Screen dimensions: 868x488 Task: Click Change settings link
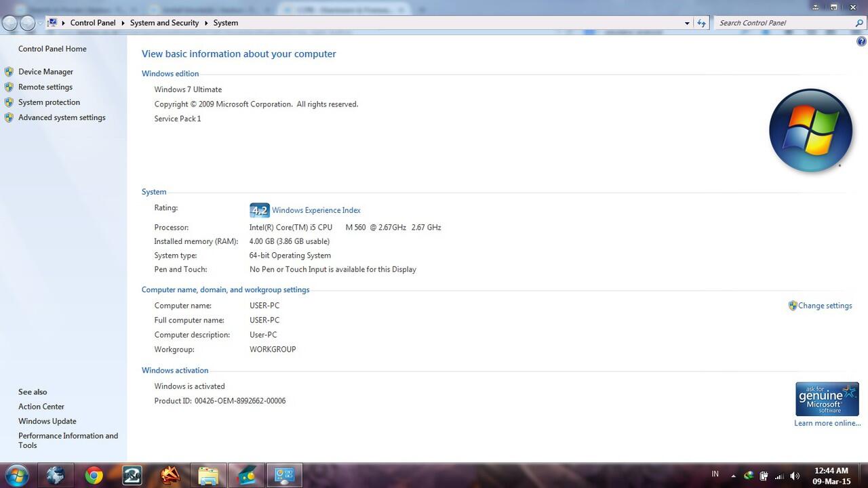pos(825,306)
